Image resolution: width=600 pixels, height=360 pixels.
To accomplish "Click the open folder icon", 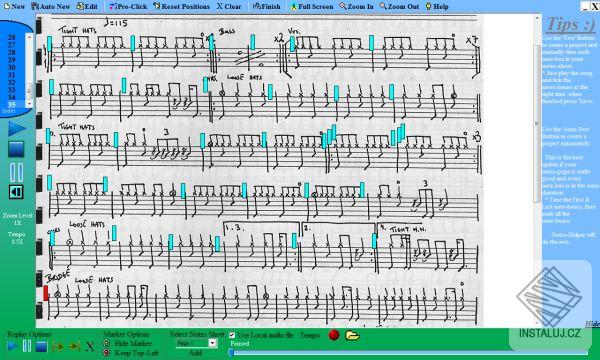I will pyautogui.click(x=352, y=336).
